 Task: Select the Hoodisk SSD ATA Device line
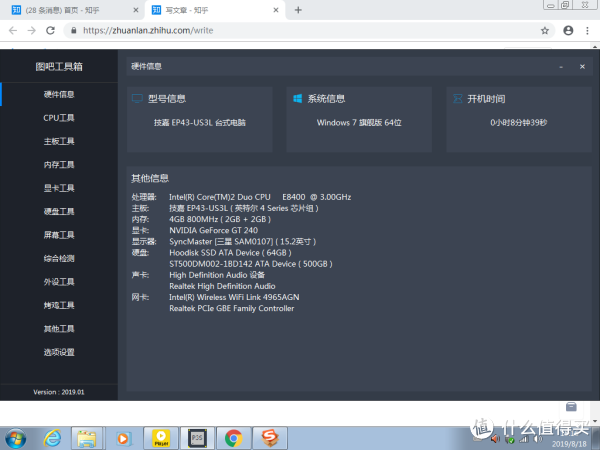coord(230,253)
